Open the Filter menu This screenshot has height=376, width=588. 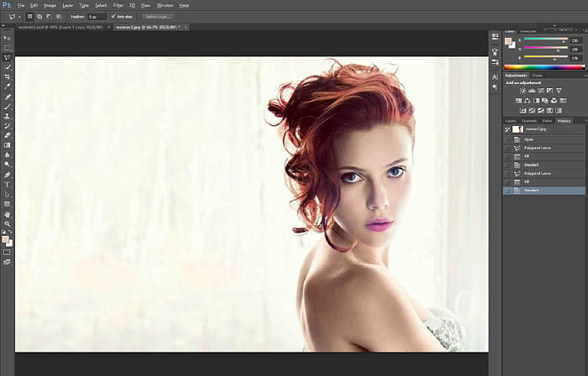point(116,5)
